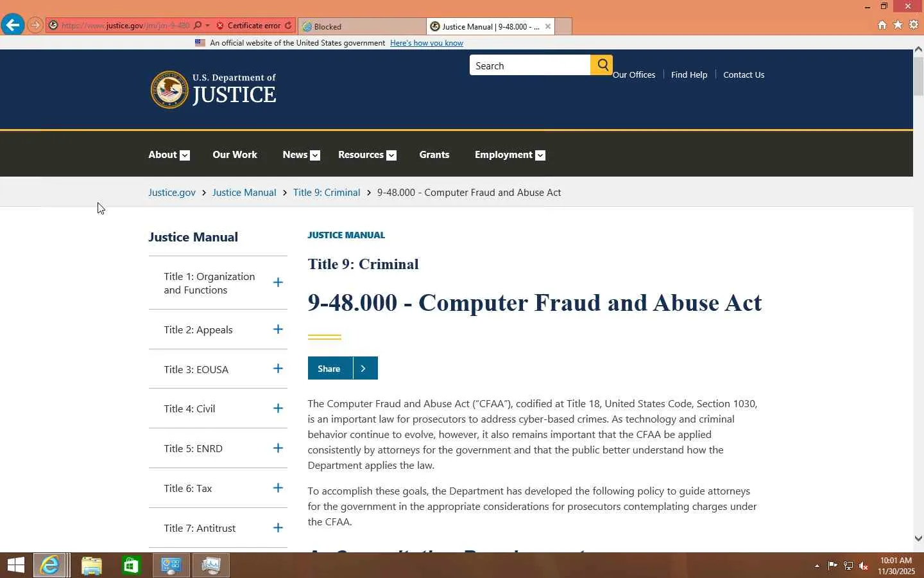Viewport: 924px width, 578px height.
Task: Click the browser Home icon
Action: pyautogui.click(x=882, y=25)
